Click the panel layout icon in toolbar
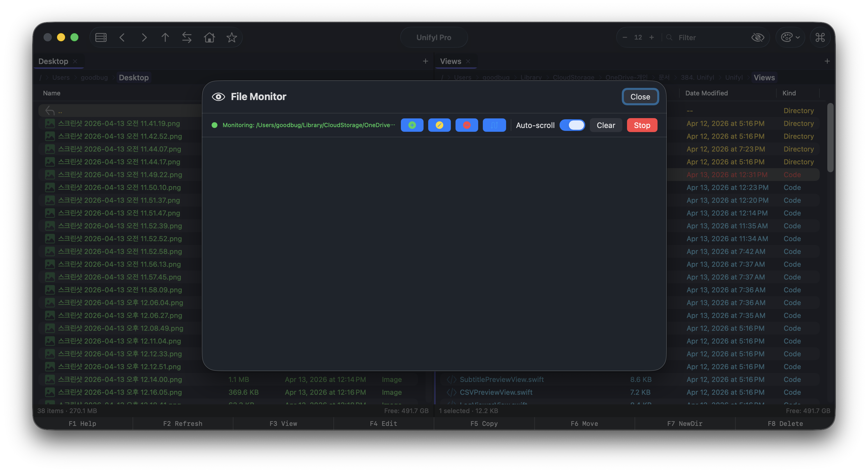Viewport: 868px width, 473px height. coord(101,38)
